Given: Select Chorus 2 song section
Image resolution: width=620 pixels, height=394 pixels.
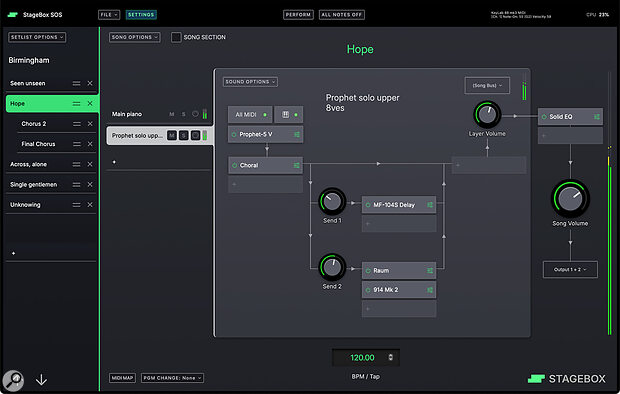Looking at the screenshot, I should [34, 124].
